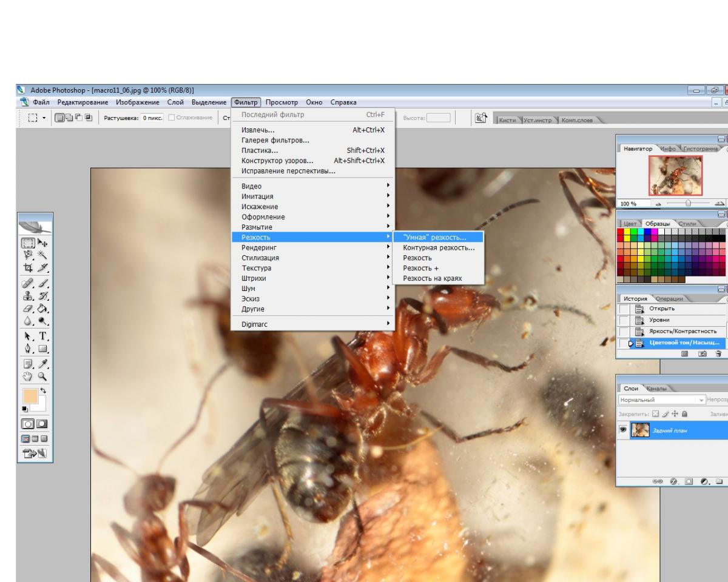Select the Paint Bucket tool
728x582 pixels.
(42, 309)
